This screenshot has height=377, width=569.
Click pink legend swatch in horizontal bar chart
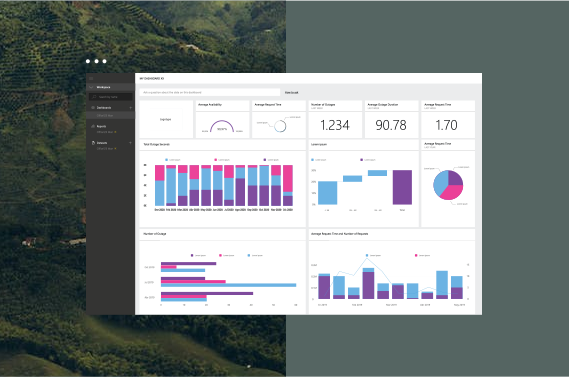coord(220,255)
